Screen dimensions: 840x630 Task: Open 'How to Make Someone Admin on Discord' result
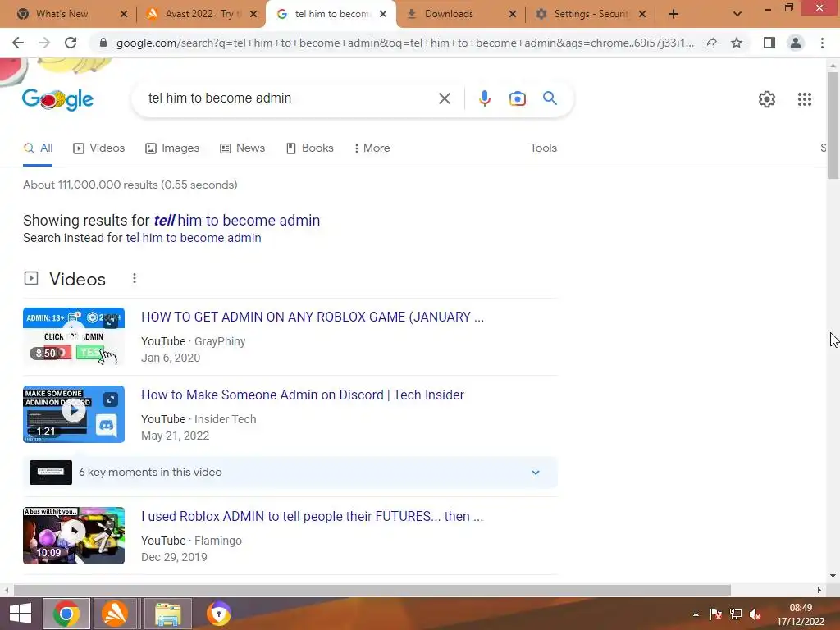(303, 395)
